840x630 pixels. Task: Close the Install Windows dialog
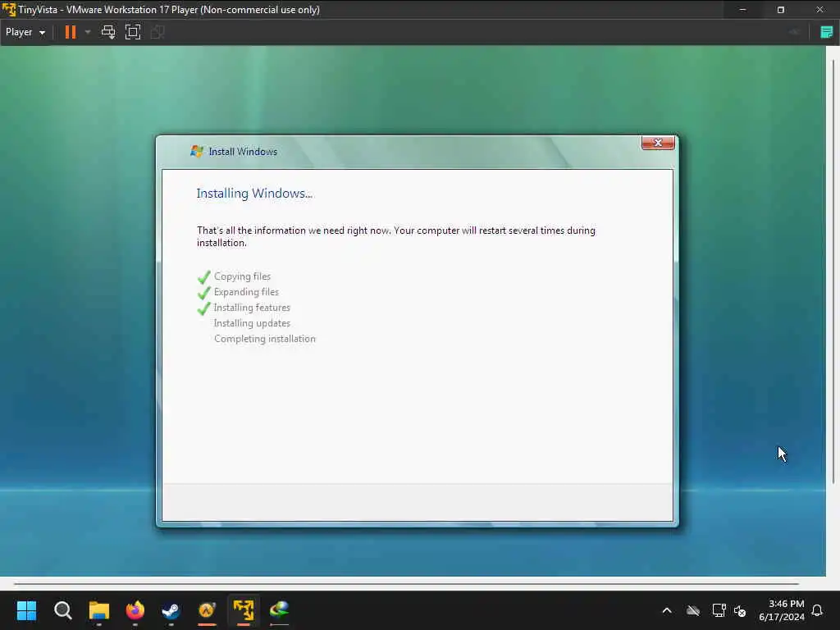(x=658, y=143)
